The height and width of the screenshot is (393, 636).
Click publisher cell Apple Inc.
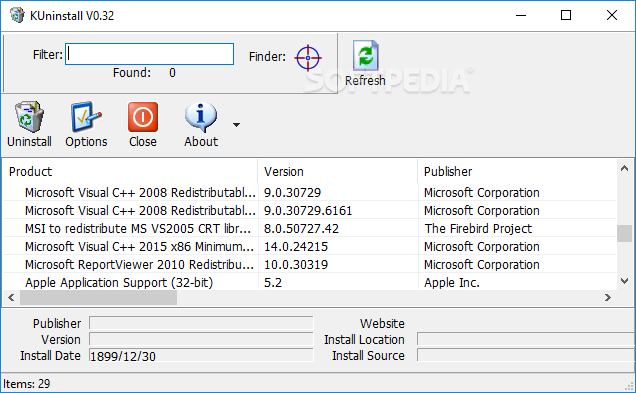[452, 283]
